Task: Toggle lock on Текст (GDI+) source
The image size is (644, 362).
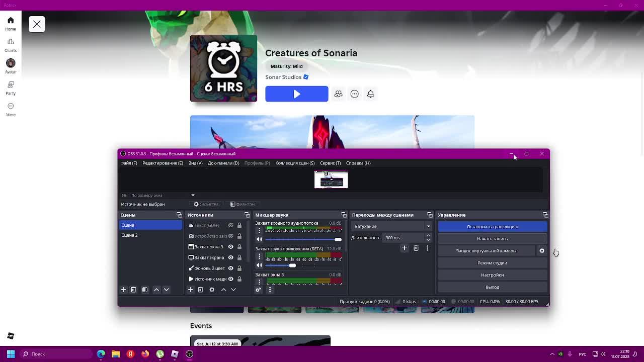Action: (x=239, y=225)
